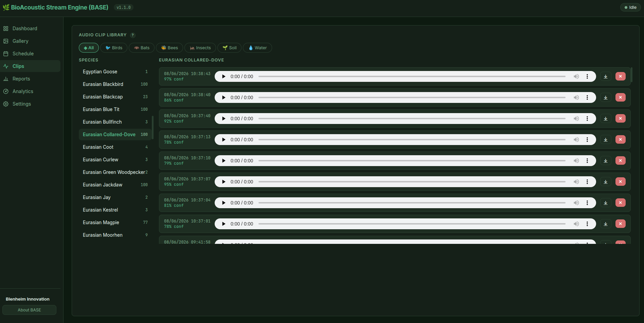Download the 10:38:40 clip
Image resolution: width=644 pixels, height=323 pixels.
click(x=606, y=97)
